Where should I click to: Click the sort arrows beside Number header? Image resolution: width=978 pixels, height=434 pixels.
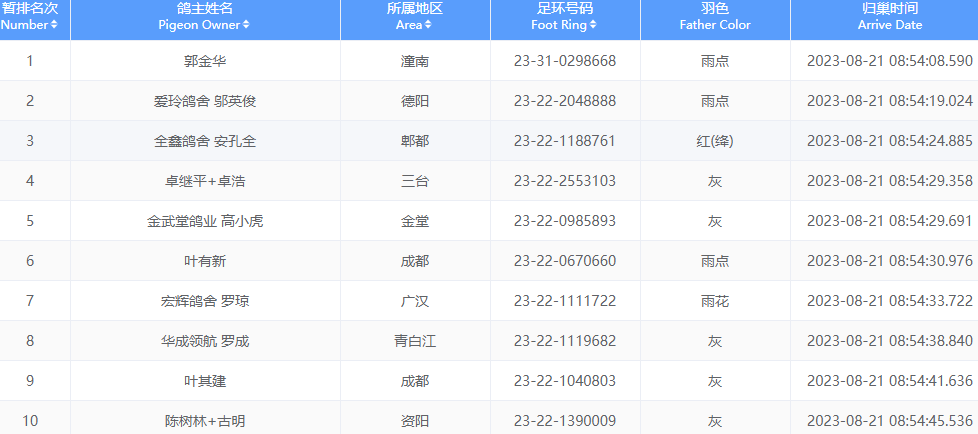[x=66, y=25]
